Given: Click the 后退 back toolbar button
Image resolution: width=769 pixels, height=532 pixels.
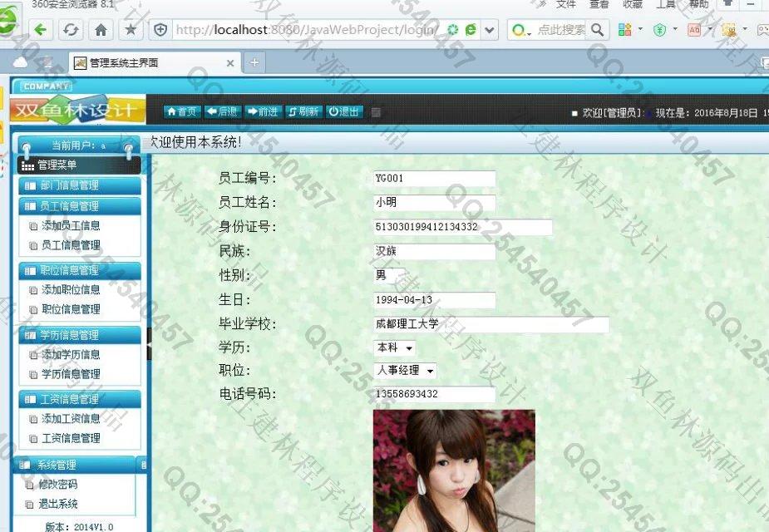Looking at the screenshot, I should (x=222, y=111).
